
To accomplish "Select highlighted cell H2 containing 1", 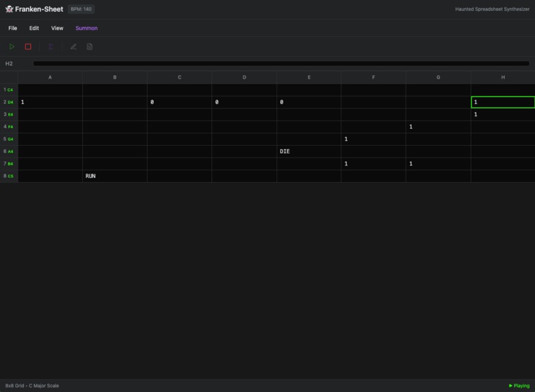I will tap(503, 103).
